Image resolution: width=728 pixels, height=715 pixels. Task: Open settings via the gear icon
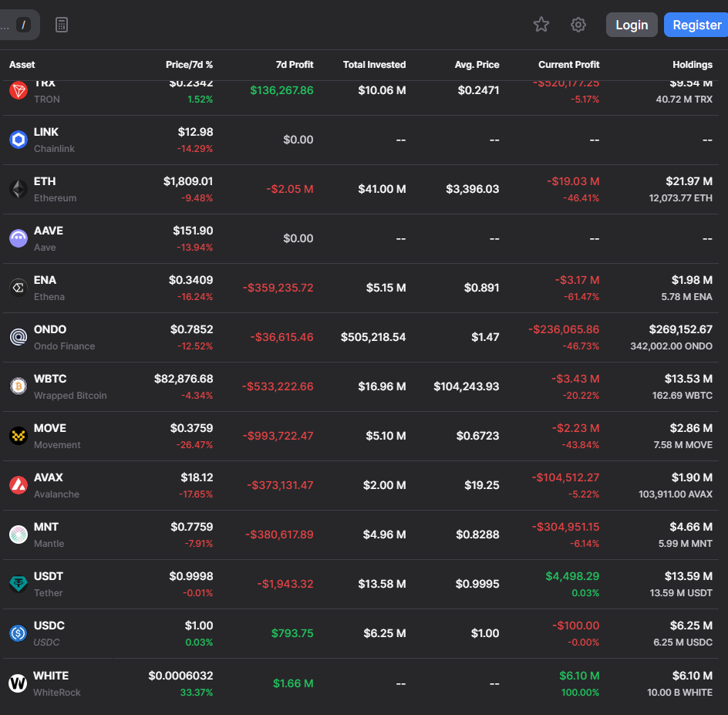click(x=578, y=25)
